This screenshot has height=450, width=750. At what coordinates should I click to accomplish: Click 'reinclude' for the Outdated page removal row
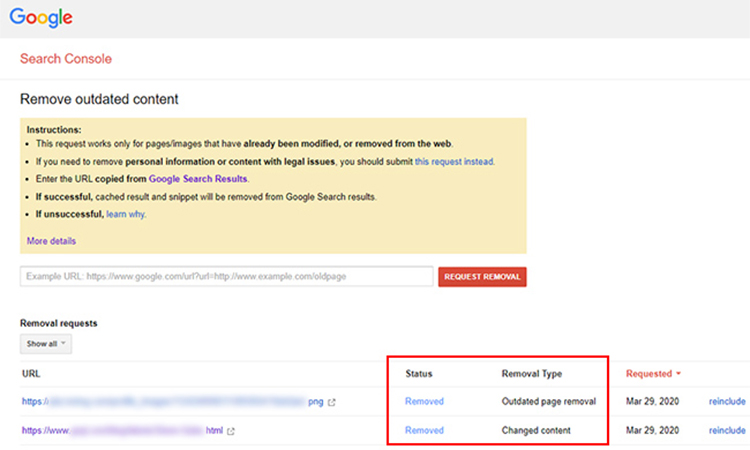click(x=727, y=402)
